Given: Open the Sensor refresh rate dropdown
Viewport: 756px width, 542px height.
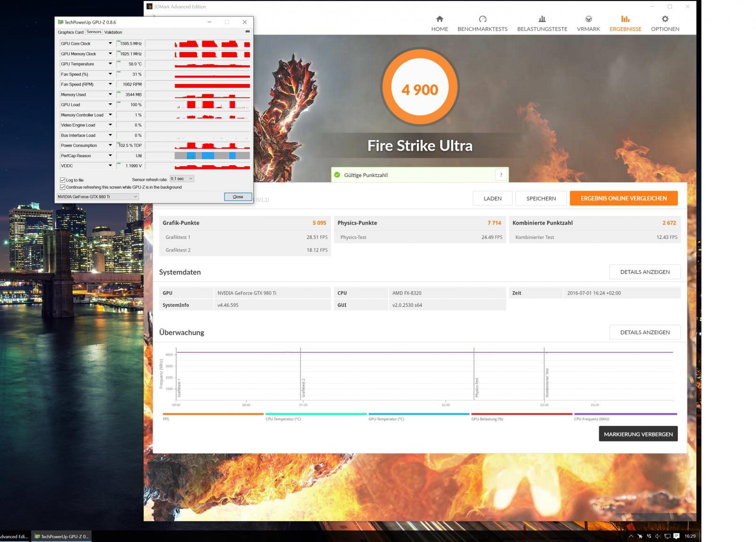Looking at the screenshot, I should 182,178.
